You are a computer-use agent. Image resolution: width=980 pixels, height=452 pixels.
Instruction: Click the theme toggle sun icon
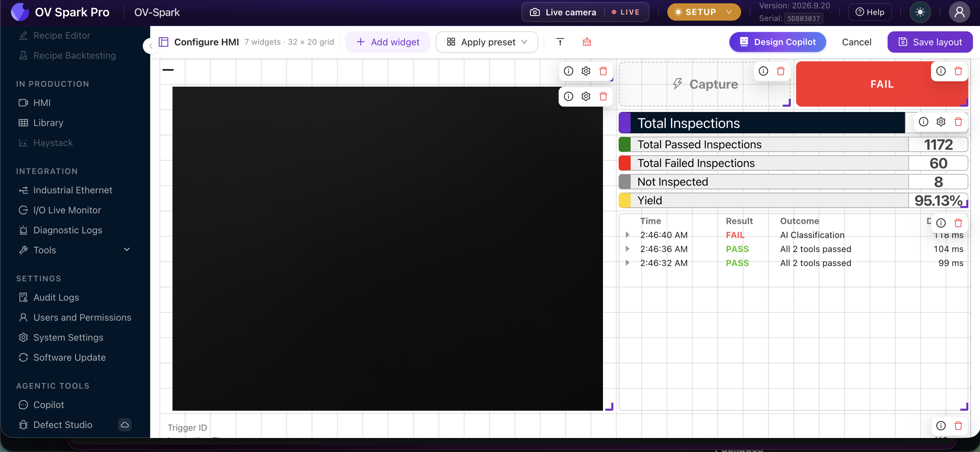pos(920,12)
